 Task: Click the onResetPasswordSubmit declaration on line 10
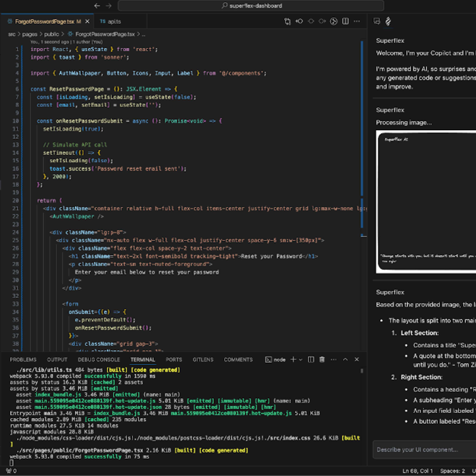(89, 121)
